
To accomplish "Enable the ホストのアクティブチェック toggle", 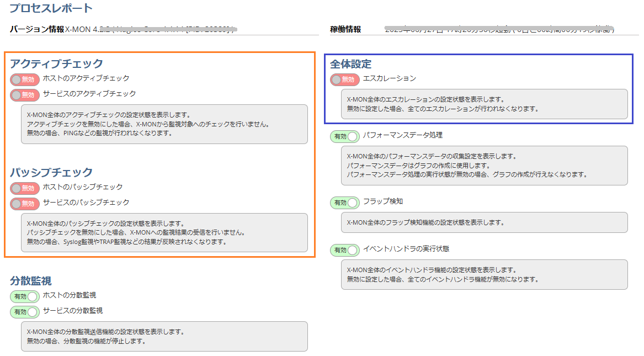I will pyautogui.click(x=25, y=79).
